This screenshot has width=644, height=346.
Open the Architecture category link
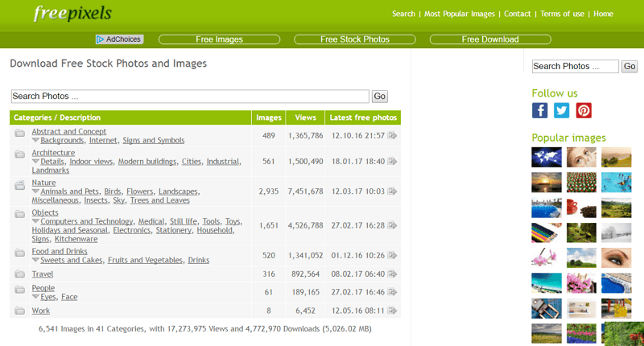pos(53,153)
